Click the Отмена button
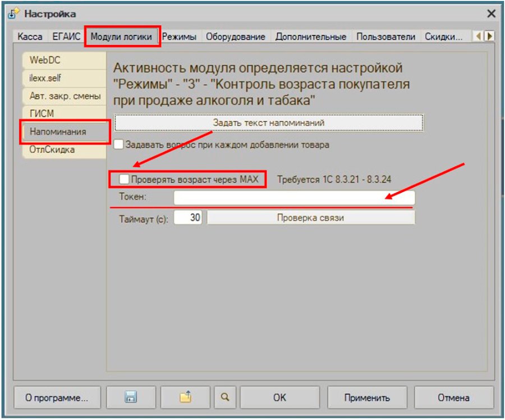Viewport: 505px width, 420px height. tap(453, 397)
